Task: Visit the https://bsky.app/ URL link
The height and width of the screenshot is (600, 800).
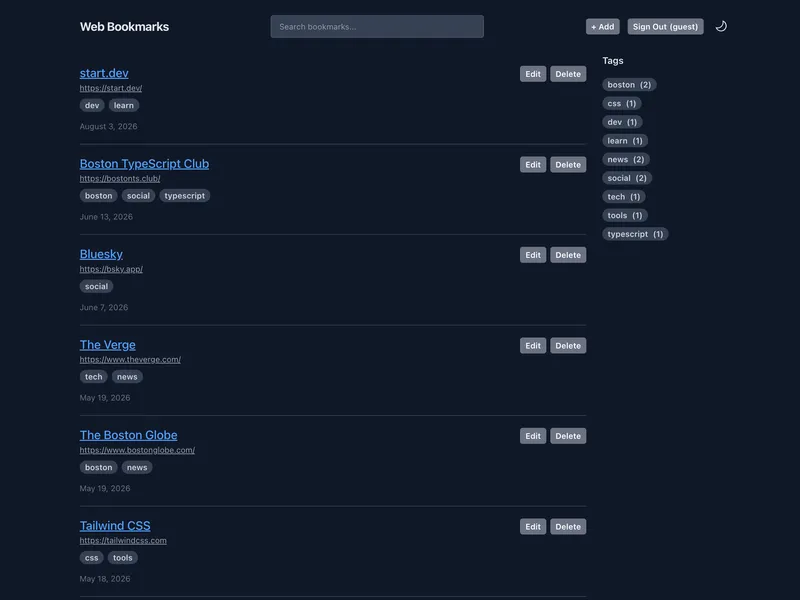Action: tap(111, 269)
